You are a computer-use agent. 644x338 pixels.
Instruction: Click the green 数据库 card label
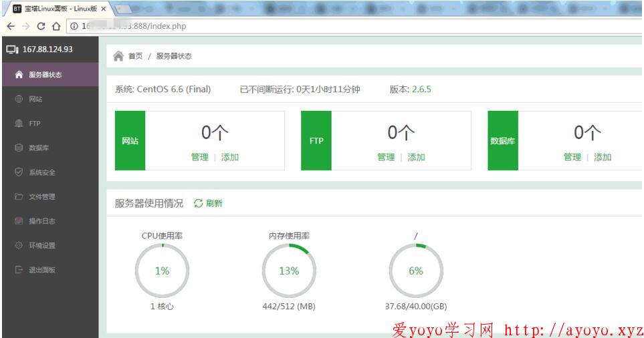pyautogui.click(x=503, y=141)
